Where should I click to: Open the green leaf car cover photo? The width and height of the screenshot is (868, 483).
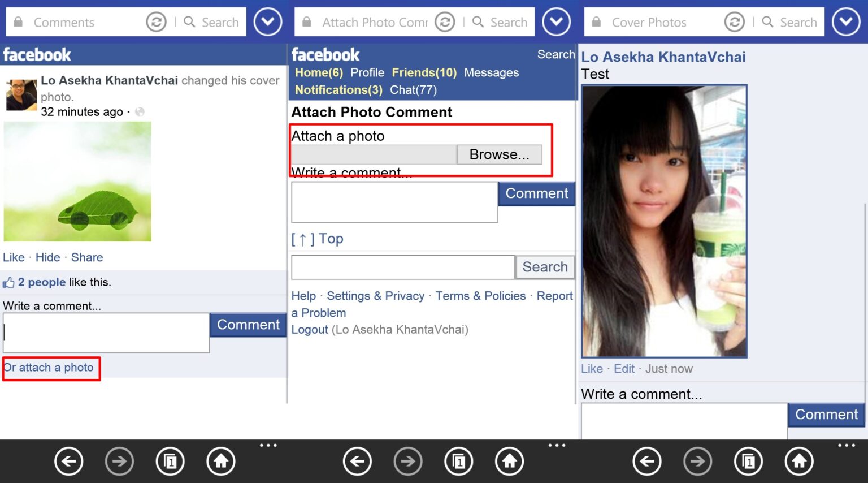[x=77, y=182]
